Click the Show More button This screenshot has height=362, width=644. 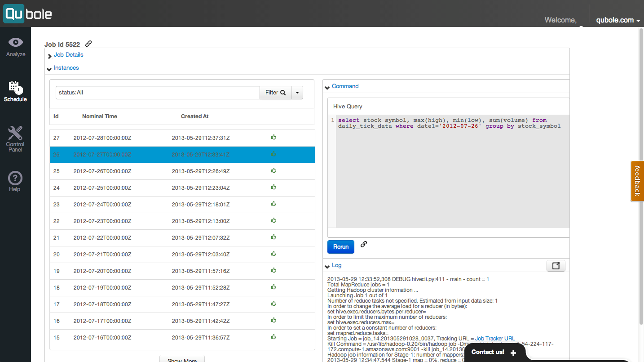(x=182, y=359)
